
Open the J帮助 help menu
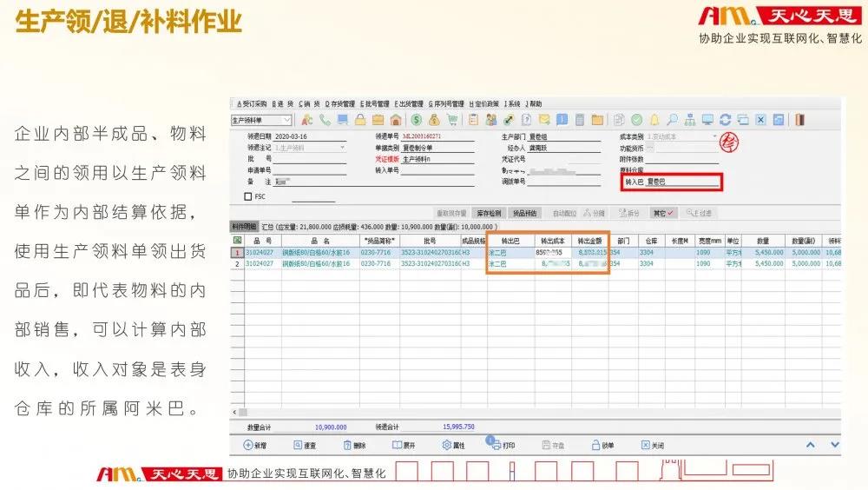534,103
